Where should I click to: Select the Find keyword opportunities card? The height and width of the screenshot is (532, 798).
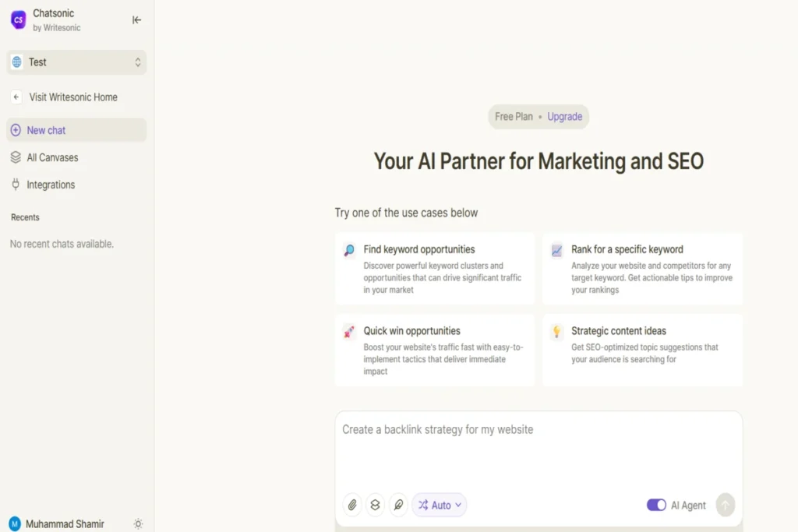coord(435,269)
